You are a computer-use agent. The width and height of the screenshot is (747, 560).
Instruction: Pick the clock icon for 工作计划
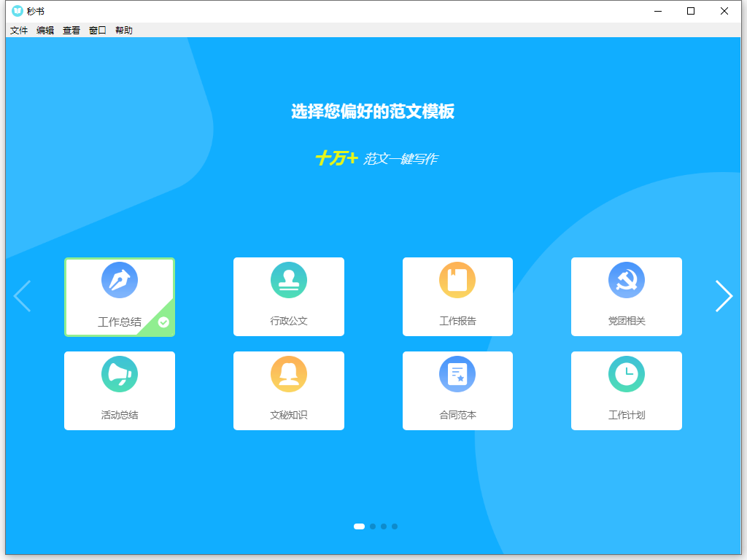(626, 374)
